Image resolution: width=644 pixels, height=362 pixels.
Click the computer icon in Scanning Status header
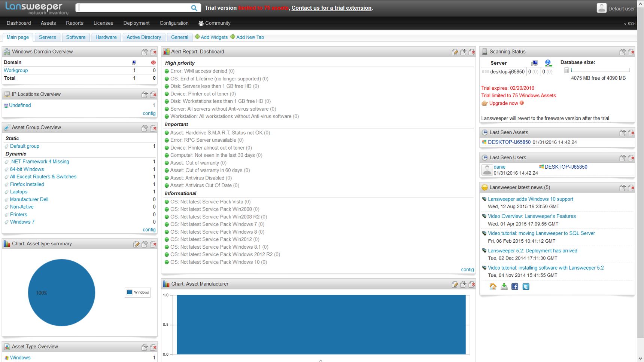534,63
